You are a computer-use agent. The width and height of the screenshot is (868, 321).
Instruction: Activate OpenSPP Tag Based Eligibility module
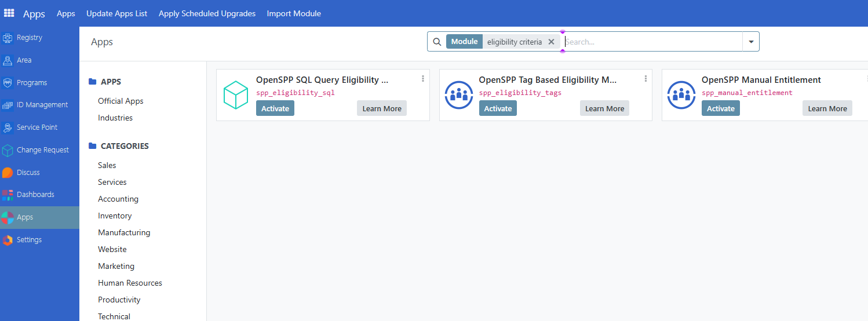(x=498, y=108)
